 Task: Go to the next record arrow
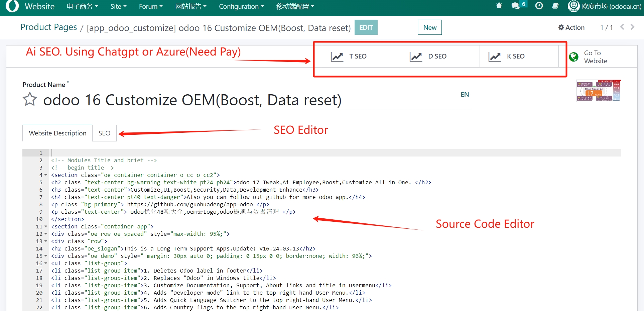632,27
